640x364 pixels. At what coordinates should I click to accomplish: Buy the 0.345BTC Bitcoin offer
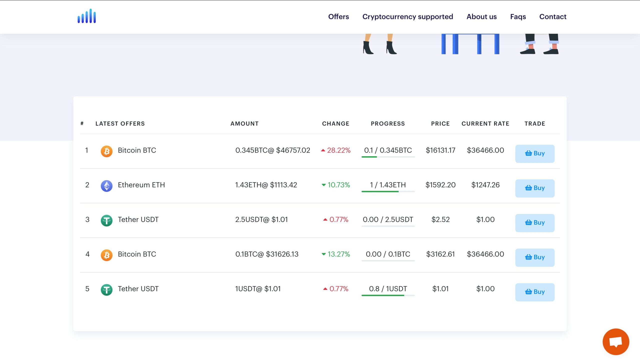[535, 154]
